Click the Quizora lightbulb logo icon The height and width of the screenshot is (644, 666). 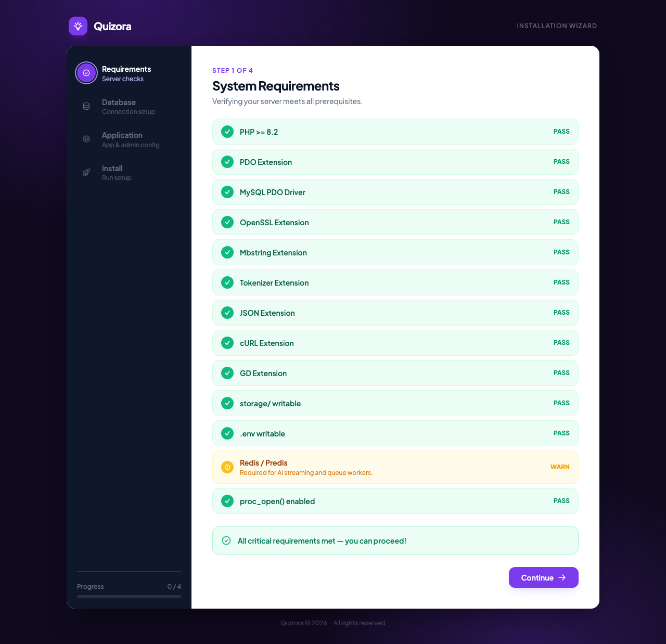tap(78, 26)
